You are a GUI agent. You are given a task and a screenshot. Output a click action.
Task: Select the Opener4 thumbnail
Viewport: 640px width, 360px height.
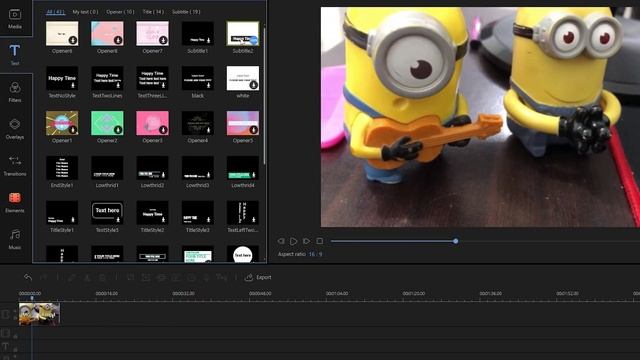pyautogui.click(x=198, y=123)
